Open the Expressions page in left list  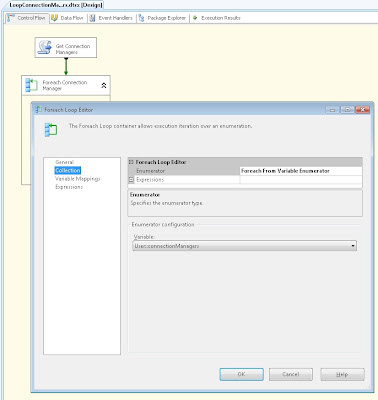pos(69,187)
